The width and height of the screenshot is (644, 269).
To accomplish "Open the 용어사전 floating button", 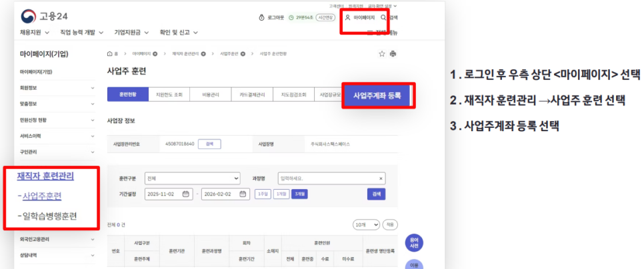I will coord(414,244).
